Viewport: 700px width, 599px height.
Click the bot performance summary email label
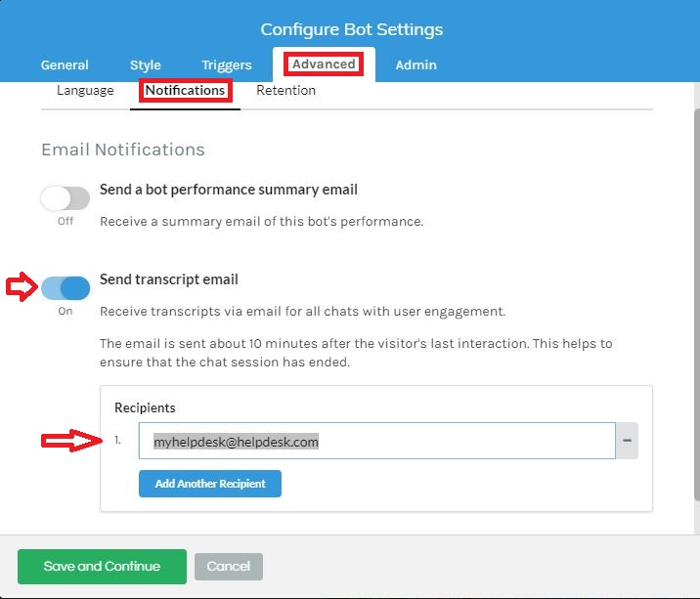pos(229,190)
